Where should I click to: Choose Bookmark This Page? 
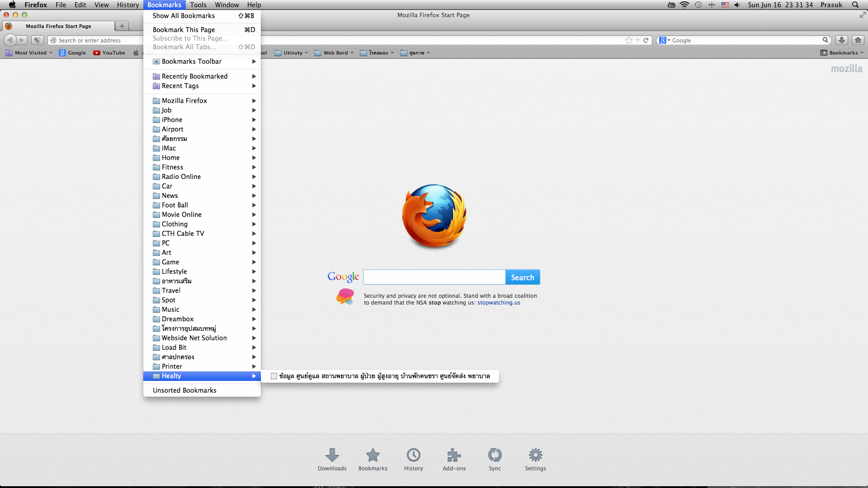(x=202, y=30)
